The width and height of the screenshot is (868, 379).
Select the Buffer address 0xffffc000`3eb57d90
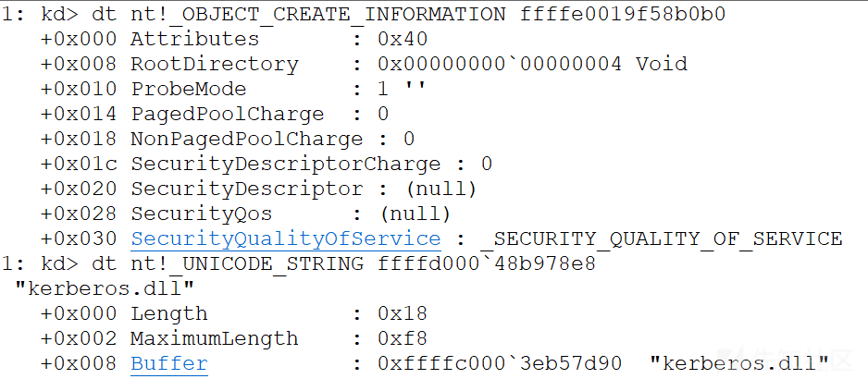(500, 364)
